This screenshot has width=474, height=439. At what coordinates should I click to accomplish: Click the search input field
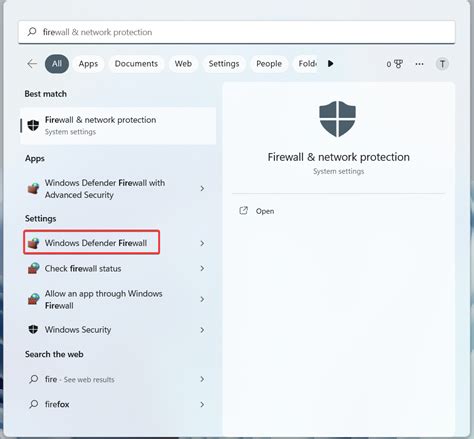tap(237, 32)
